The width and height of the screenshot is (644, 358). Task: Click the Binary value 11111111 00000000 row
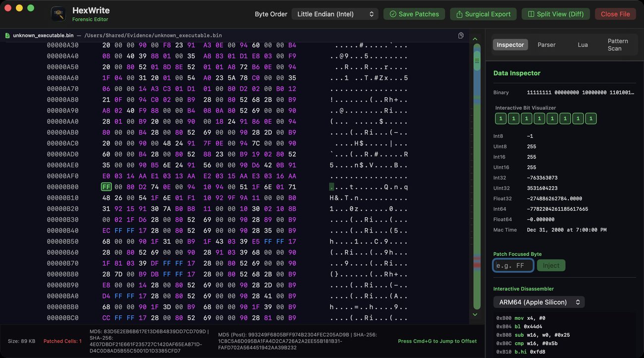[x=580, y=93]
